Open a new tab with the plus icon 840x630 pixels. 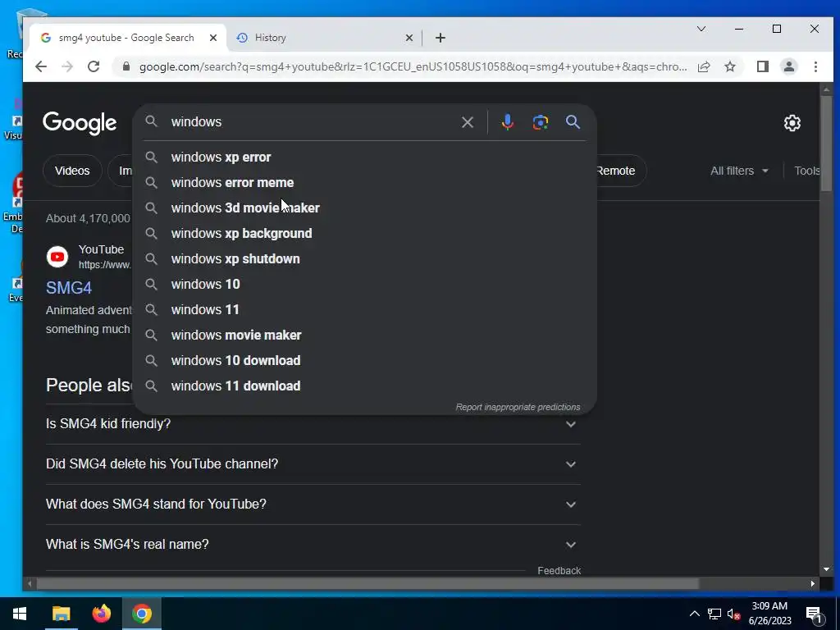[441, 38]
